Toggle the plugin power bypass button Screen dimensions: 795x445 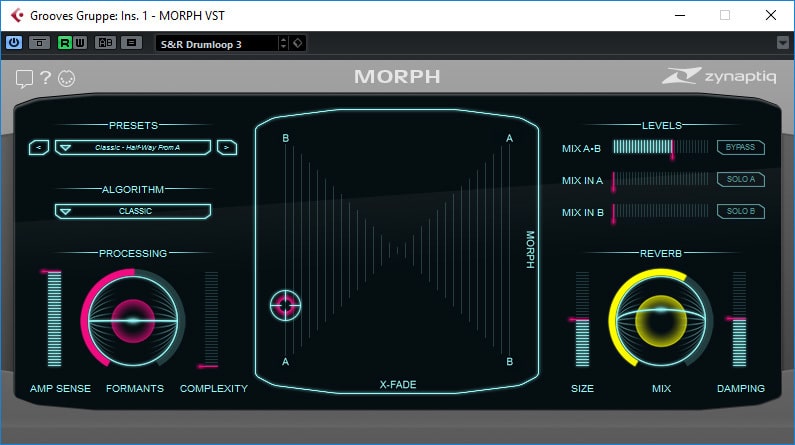point(14,43)
